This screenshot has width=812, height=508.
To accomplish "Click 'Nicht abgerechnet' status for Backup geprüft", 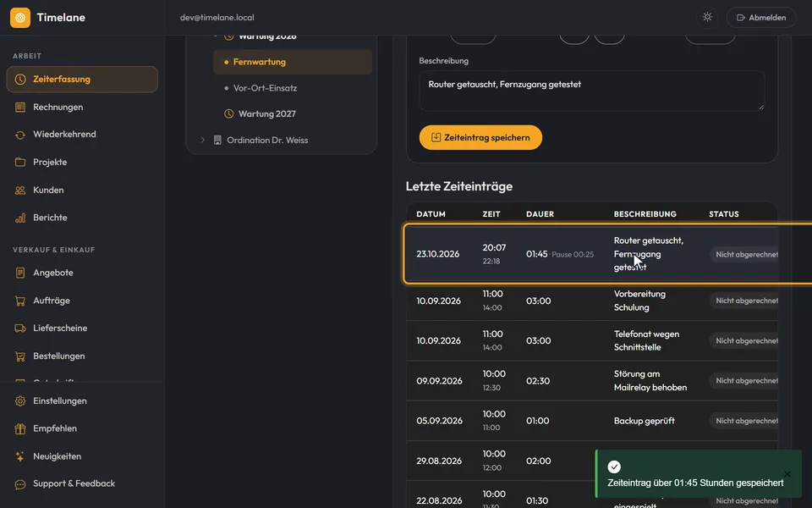I will [743, 421].
